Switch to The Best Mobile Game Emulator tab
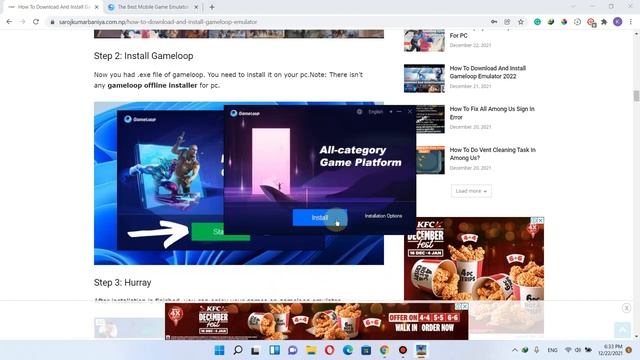 coord(153,7)
